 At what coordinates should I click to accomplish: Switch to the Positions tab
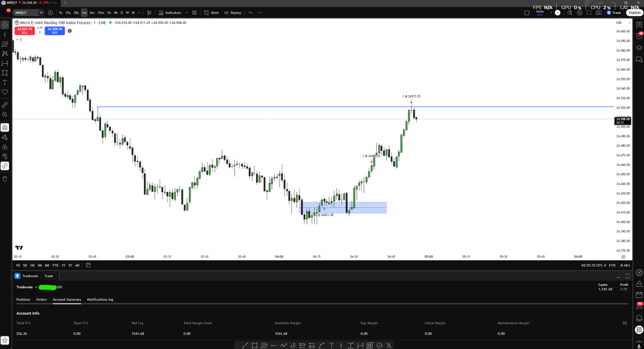tap(23, 300)
